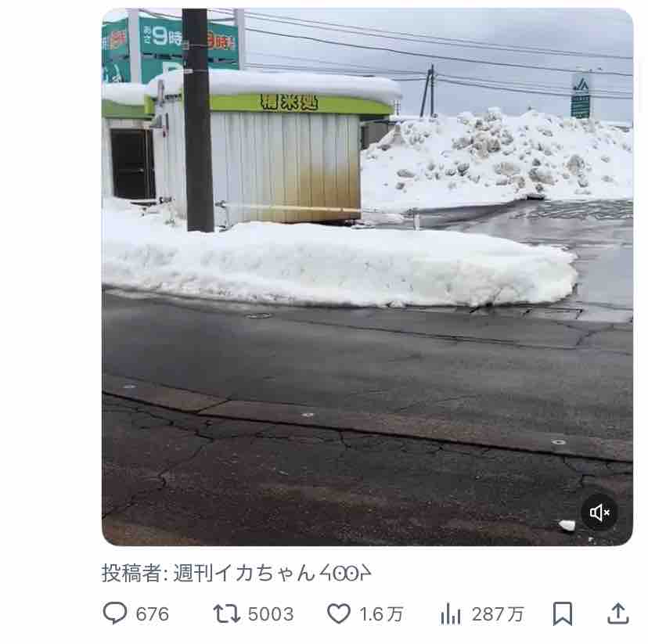Image resolution: width=648 pixels, height=644 pixels.
Task: Play the snowy street video
Action: [x=367, y=277]
